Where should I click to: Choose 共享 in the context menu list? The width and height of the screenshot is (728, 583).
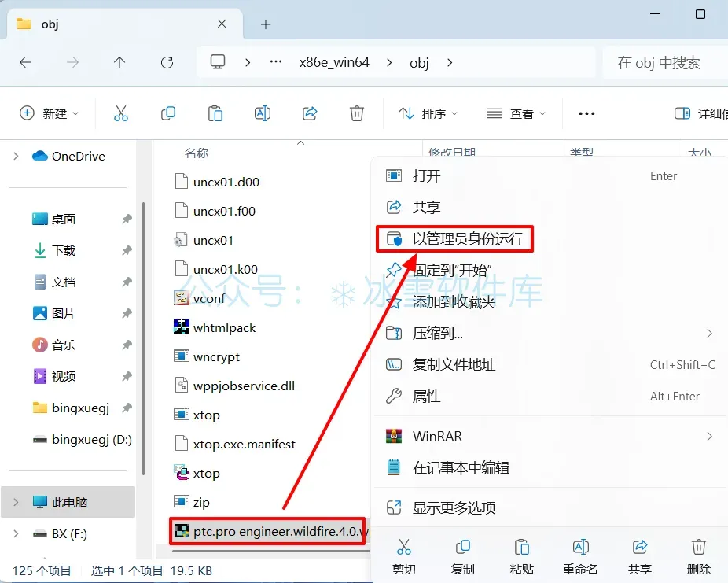[x=550, y=207]
